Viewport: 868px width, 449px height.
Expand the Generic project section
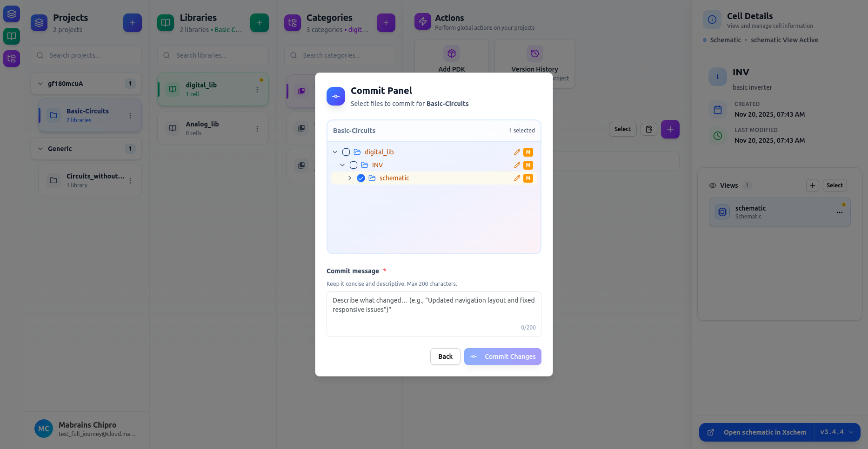click(x=40, y=149)
